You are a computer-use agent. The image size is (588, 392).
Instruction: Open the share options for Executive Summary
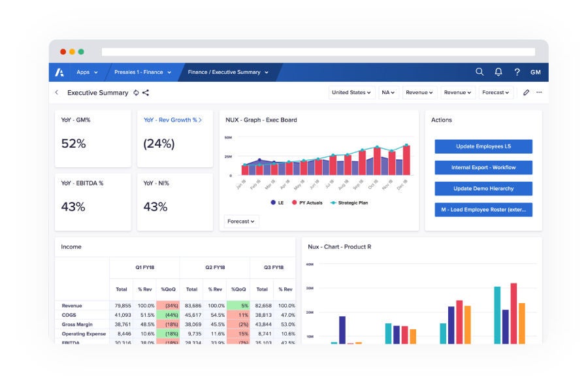tap(144, 93)
